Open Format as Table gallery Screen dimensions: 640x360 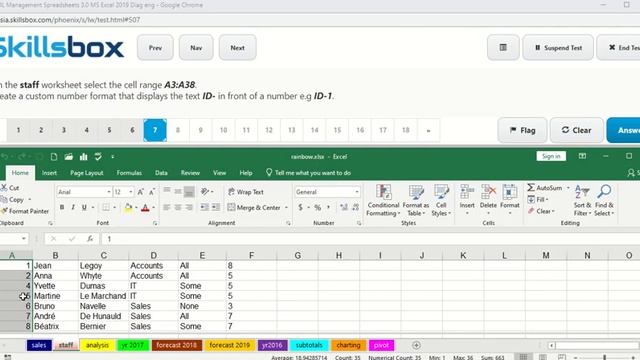point(416,200)
